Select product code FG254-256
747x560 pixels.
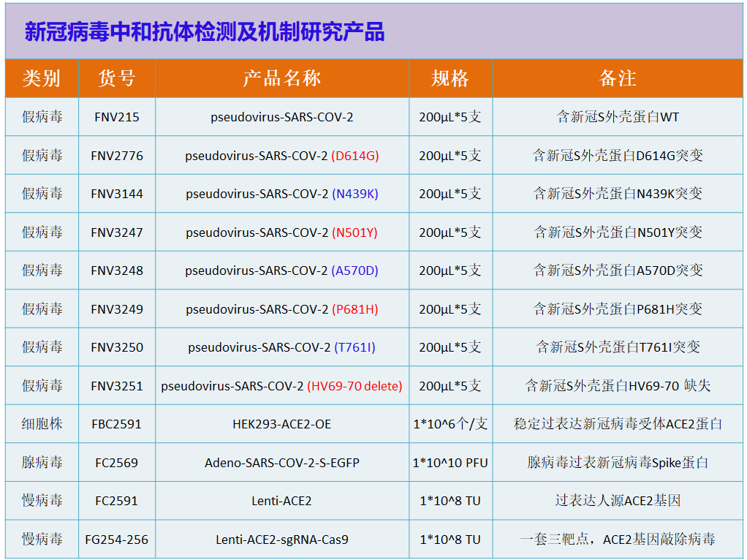point(117,539)
